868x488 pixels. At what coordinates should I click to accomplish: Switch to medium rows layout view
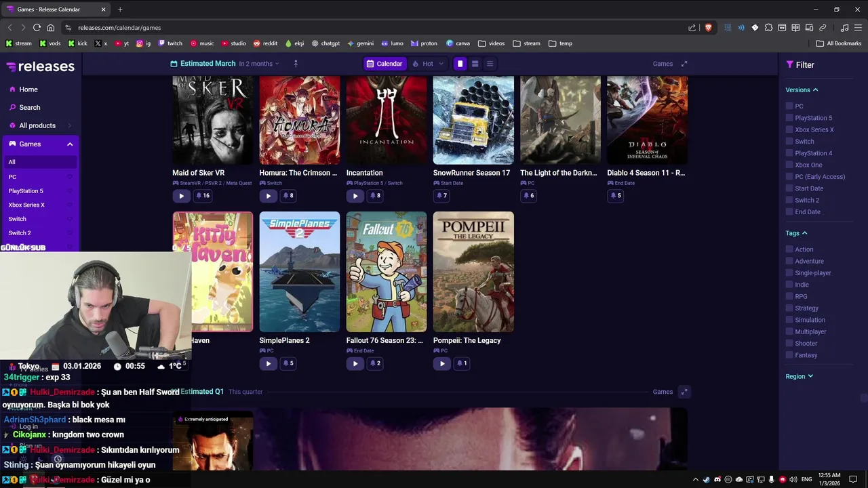point(475,64)
